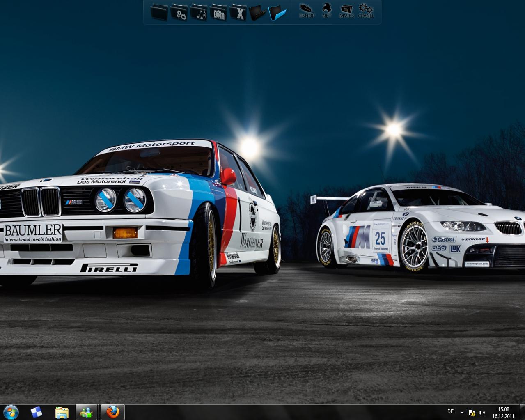Click the DE language indicator
The image size is (525, 420).
tap(450, 411)
